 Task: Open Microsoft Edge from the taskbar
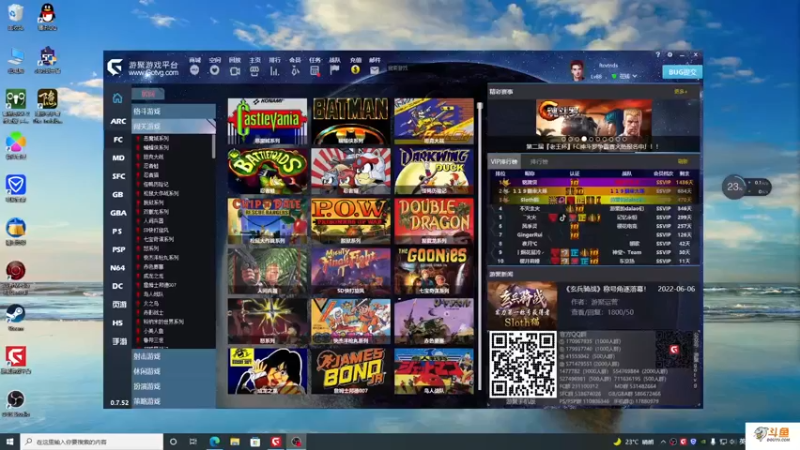214,441
